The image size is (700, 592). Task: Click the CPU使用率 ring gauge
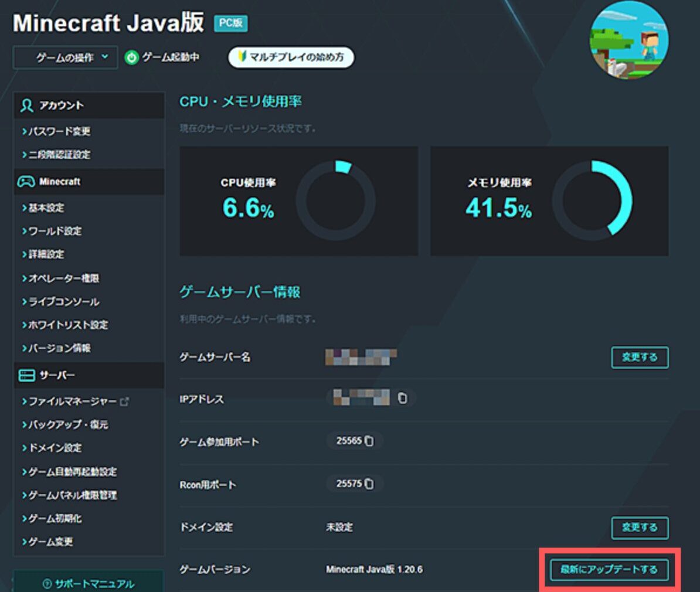click(x=336, y=201)
